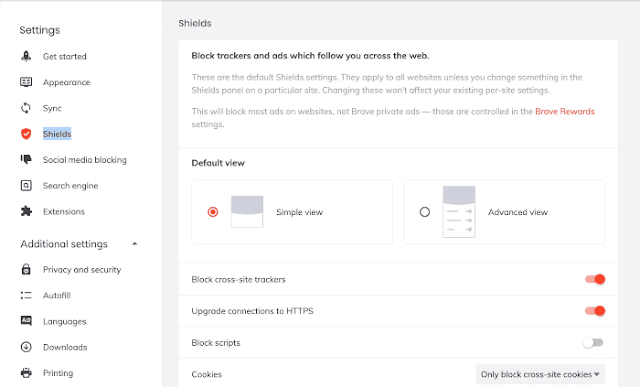Screen dimensions: 640x387
Task: Open the Downloads settings page
Action: [x=65, y=347]
